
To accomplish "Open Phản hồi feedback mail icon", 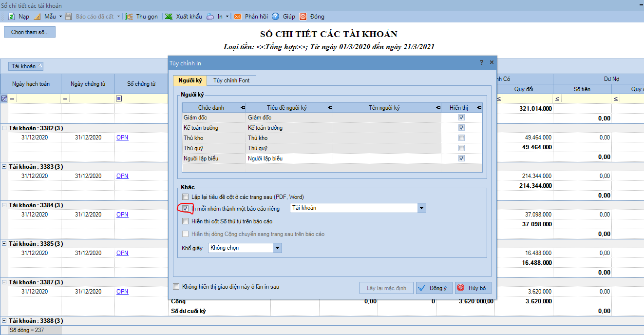I will click(x=238, y=17).
